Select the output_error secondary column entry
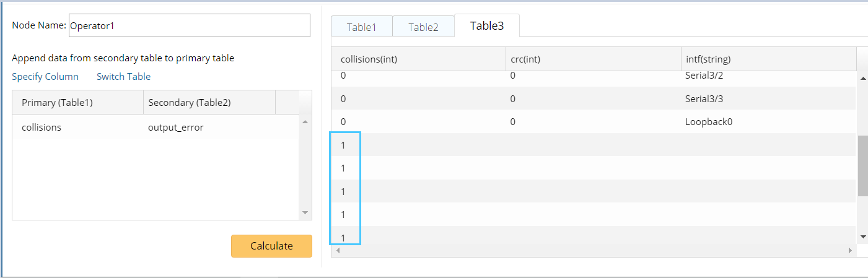This screenshot has width=868, height=278. click(176, 128)
